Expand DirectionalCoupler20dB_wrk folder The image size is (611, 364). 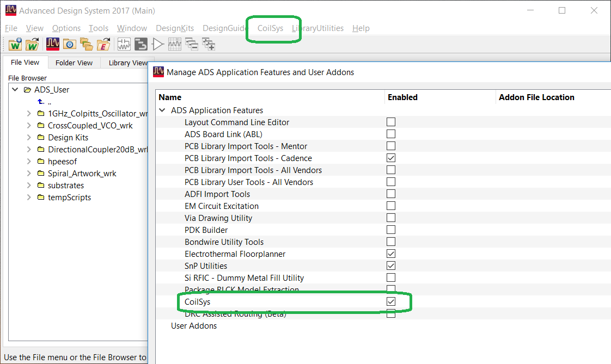pos(29,149)
